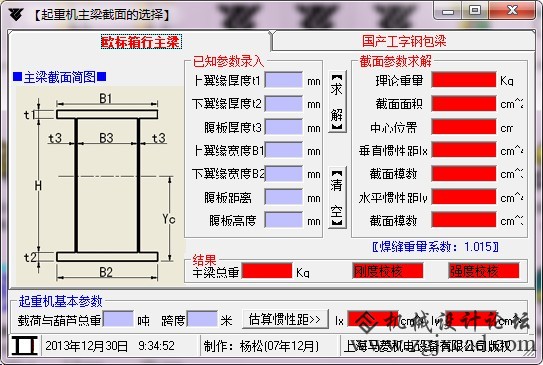Click the beam cross-section diagram
Screen dimensions: 543x365
coord(99,185)
